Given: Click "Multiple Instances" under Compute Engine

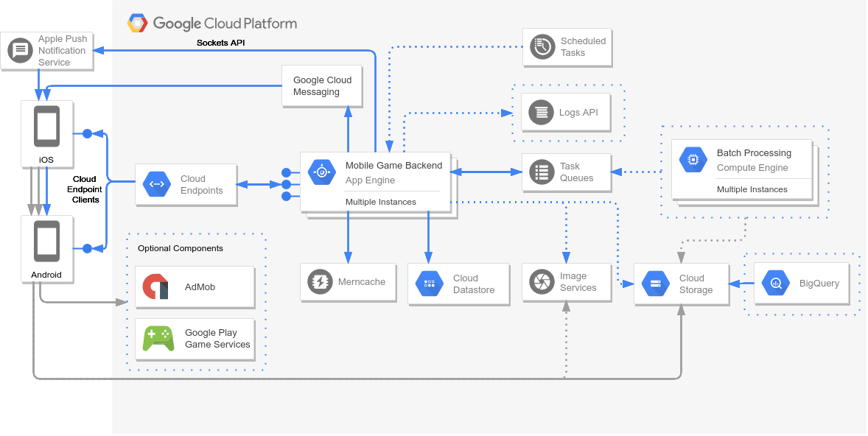Looking at the screenshot, I should coord(752,189).
